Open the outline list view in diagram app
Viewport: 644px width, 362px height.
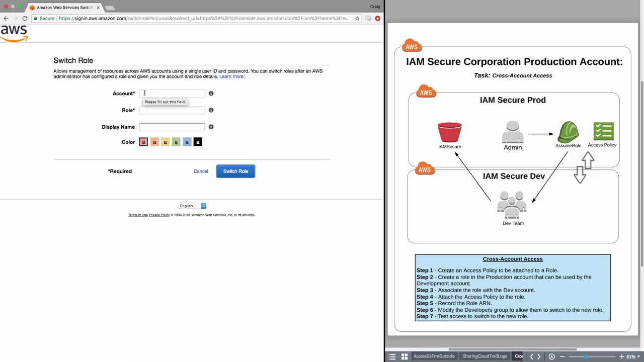[392, 356]
